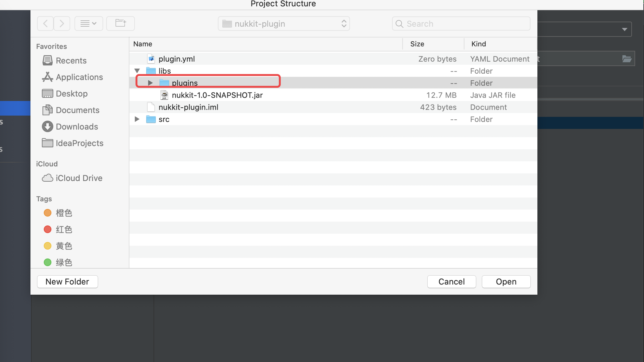This screenshot has height=362, width=644.
Task: Click the back navigation arrow
Action: (46, 23)
